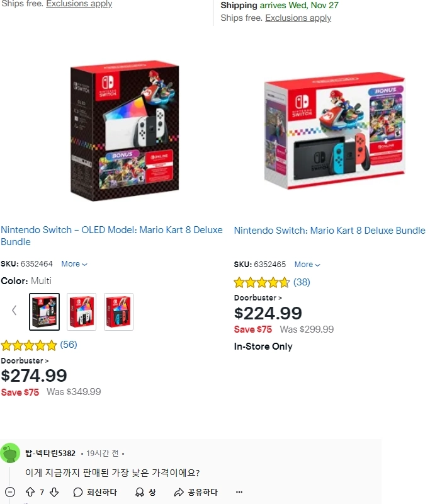The height and width of the screenshot is (504, 430).
Task: Open Doorbuster link above $274.99
Action: click(x=25, y=360)
